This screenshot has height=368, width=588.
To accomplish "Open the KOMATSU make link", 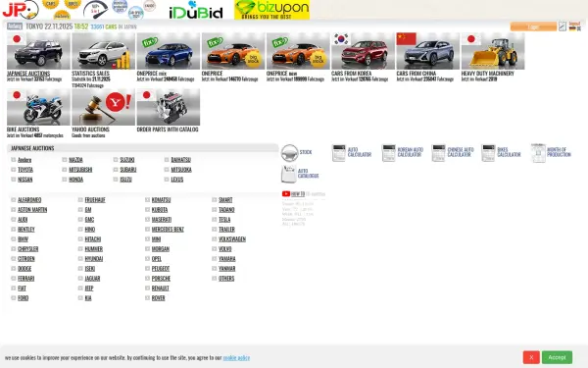I will click(x=162, y=200).
